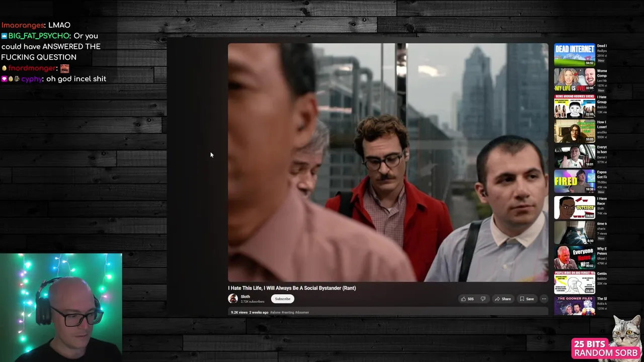Open the Share options

click(503, 299)
